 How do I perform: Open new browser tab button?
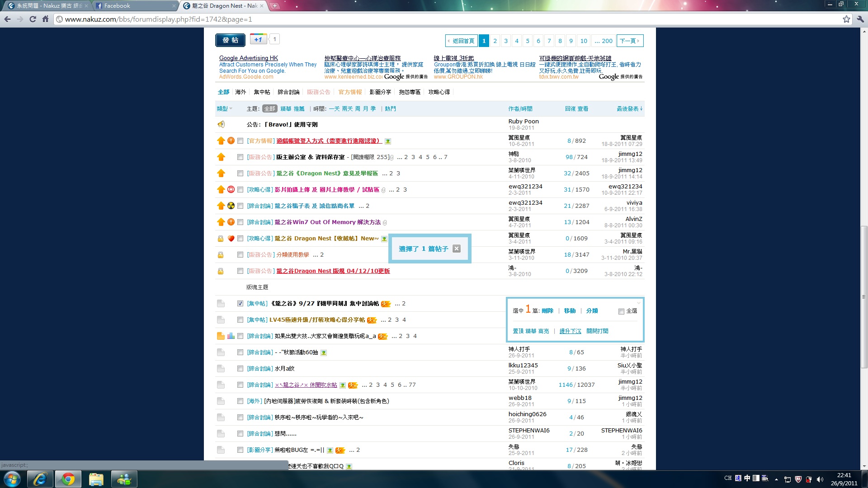[275, 6]
